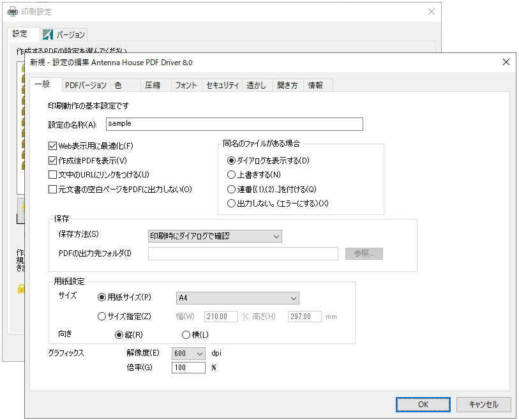Click the OK button
This screenshot has width=519, height=420.
(423, 404)
